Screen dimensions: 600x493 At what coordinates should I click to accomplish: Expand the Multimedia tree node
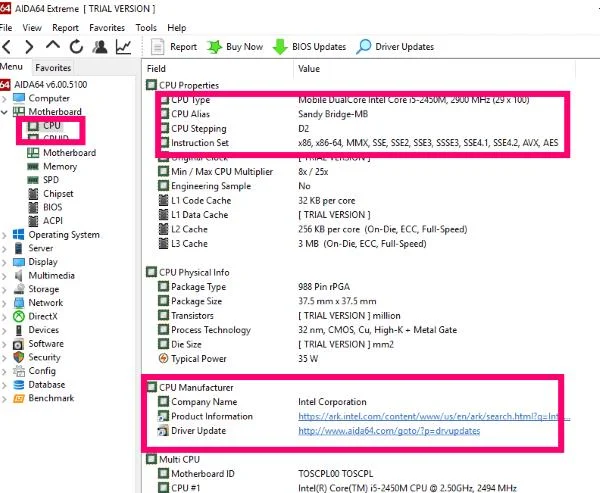[4, 276]
